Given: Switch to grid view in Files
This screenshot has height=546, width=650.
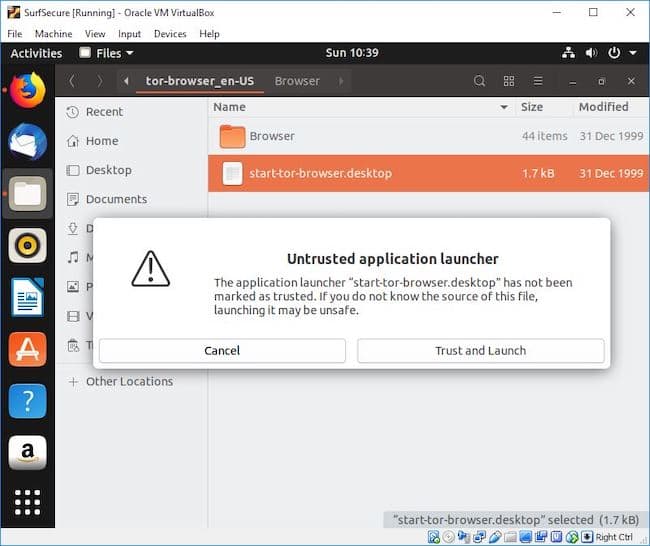Looking at the screenshot, I should (509, 81).
